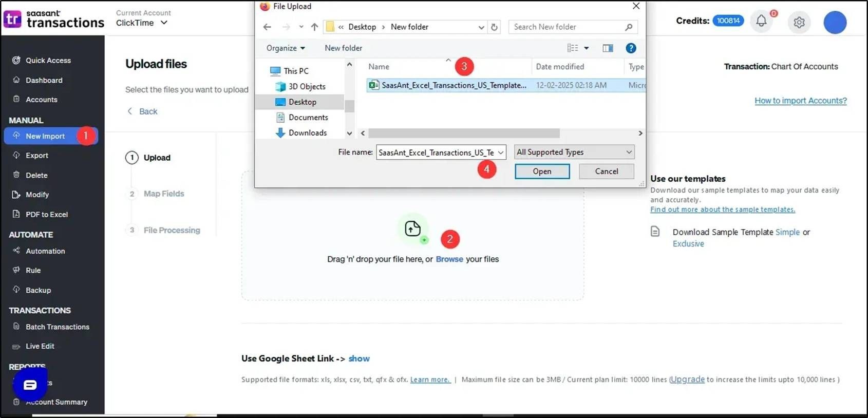Click the horizontal scrollbar in file list
The width and height of the screenshot is (868, 418).
point(463,134)
